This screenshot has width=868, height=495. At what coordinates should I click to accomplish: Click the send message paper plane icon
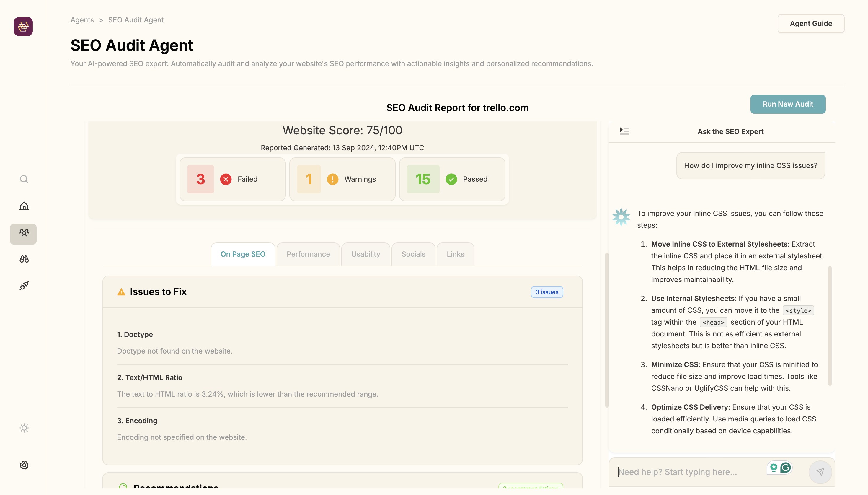coord(820,472)
